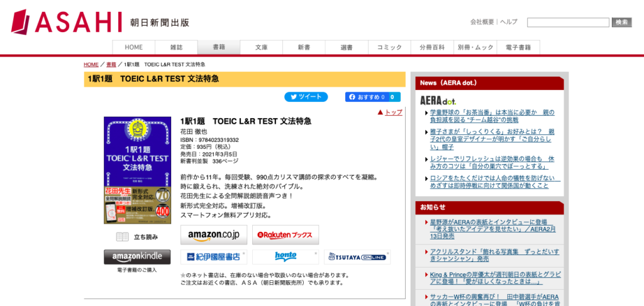
Task: Open the honto store button
Action: tap(286, 257)
